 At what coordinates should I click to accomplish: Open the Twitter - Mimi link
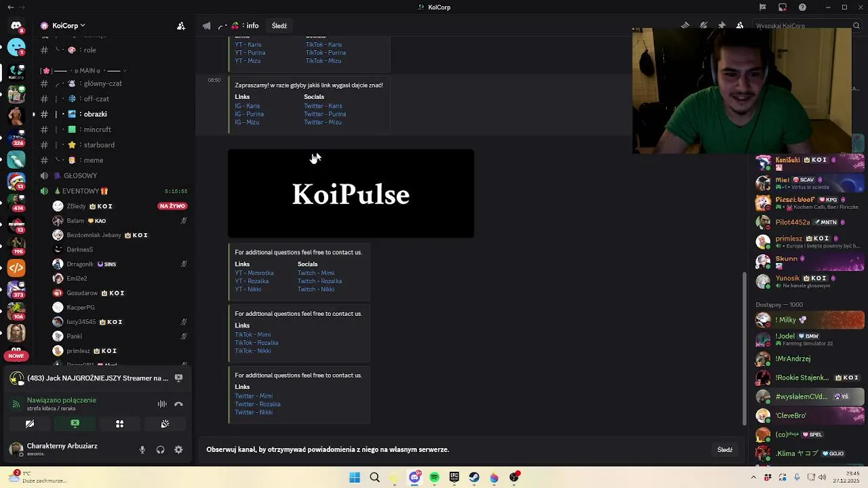pyautogui.click(x=254, y=396)
